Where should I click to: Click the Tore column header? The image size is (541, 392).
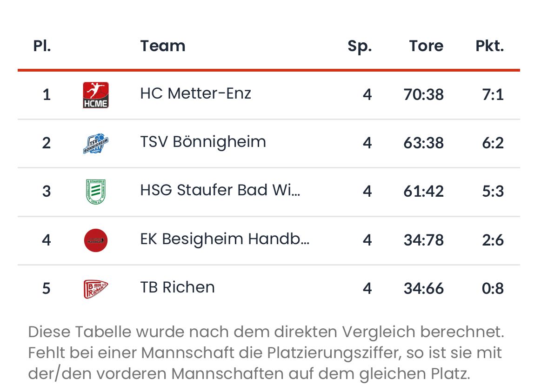[426, 46]
